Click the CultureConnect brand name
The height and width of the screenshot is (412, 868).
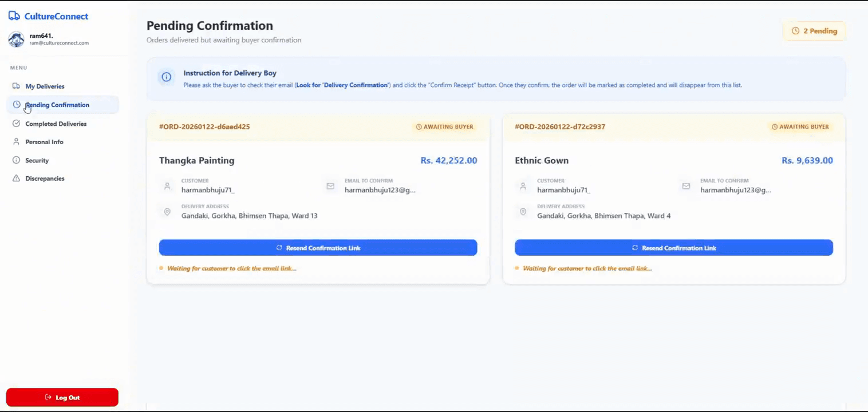coord(56,16)
